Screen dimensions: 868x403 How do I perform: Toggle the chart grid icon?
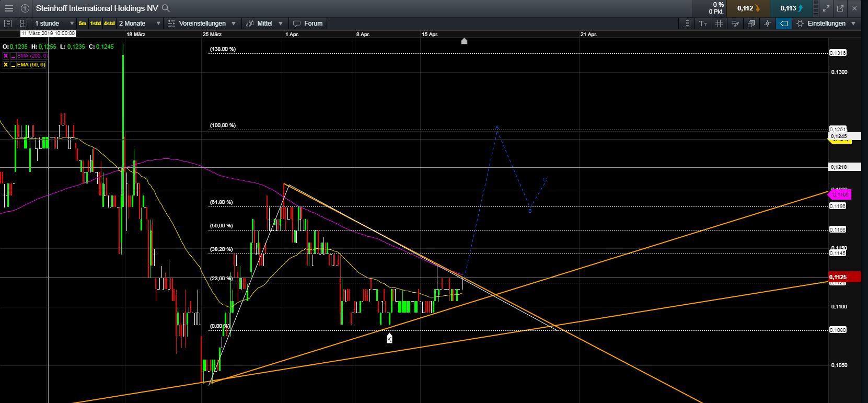pyautogui.click(x=719, y=24)
